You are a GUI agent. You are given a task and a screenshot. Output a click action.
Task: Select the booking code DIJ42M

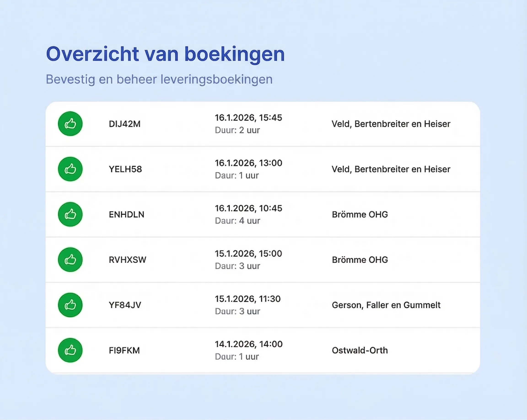pyautogui.click(x=125, y=124)
